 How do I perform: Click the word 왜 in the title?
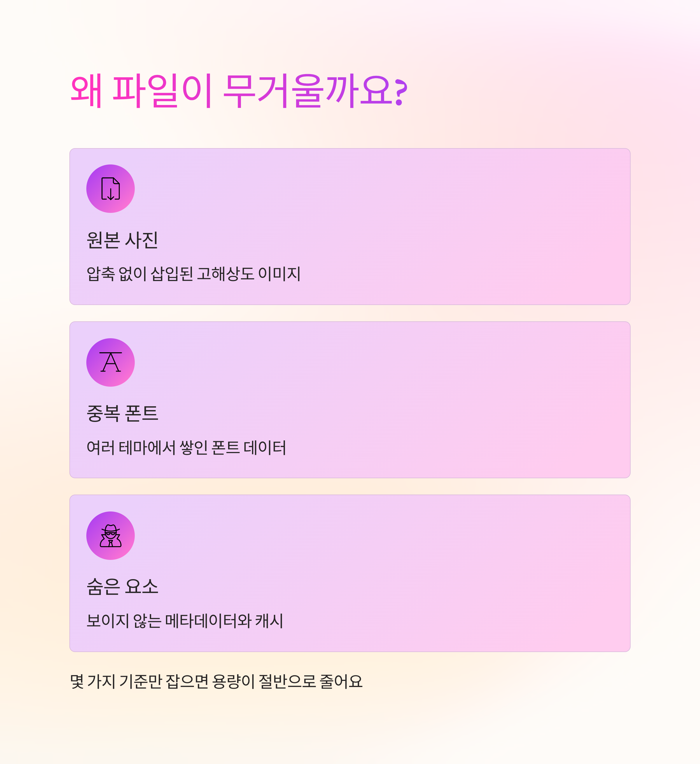pos(86,91)
